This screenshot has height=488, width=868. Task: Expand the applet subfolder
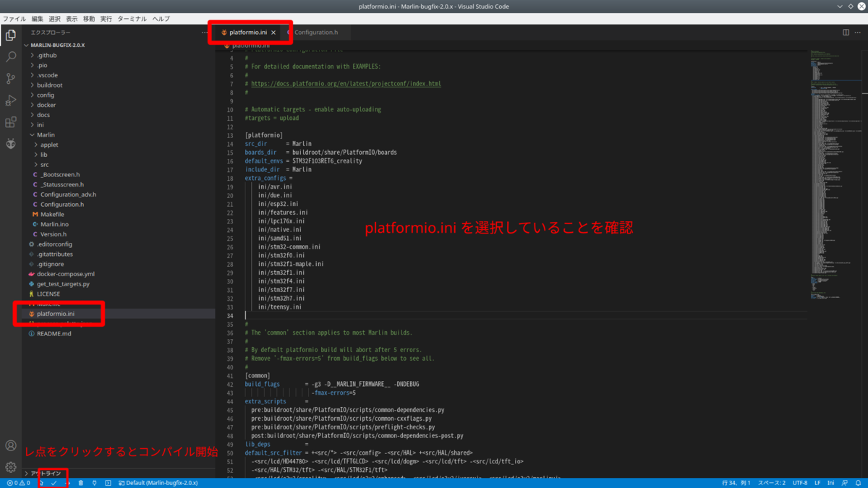pyautogui.click(x=119, y=145)
